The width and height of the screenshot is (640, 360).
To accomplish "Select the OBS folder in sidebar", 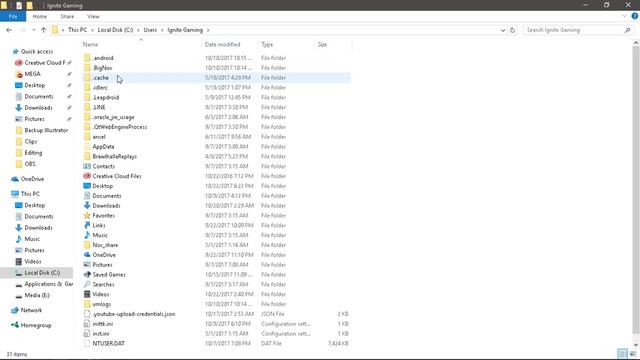I will point(30,164).
